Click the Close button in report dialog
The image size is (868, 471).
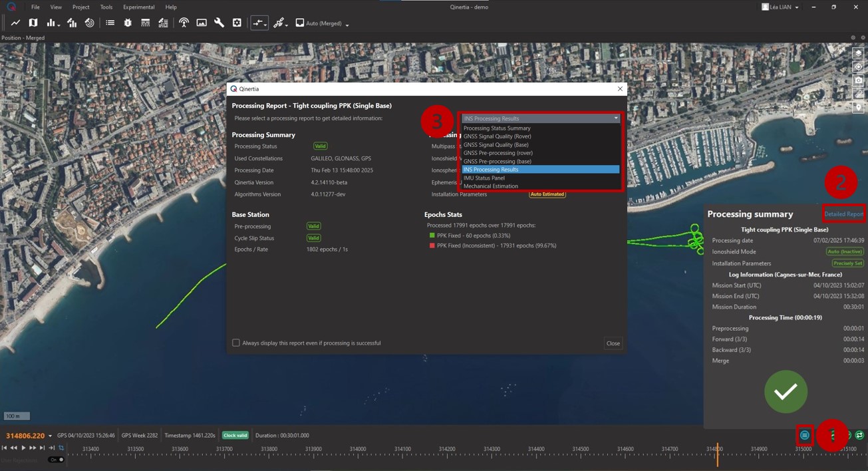tap(613, 343)
